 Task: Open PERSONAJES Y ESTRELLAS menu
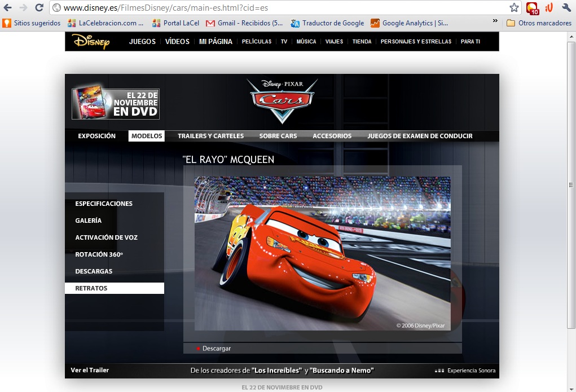tap(416, 42)
